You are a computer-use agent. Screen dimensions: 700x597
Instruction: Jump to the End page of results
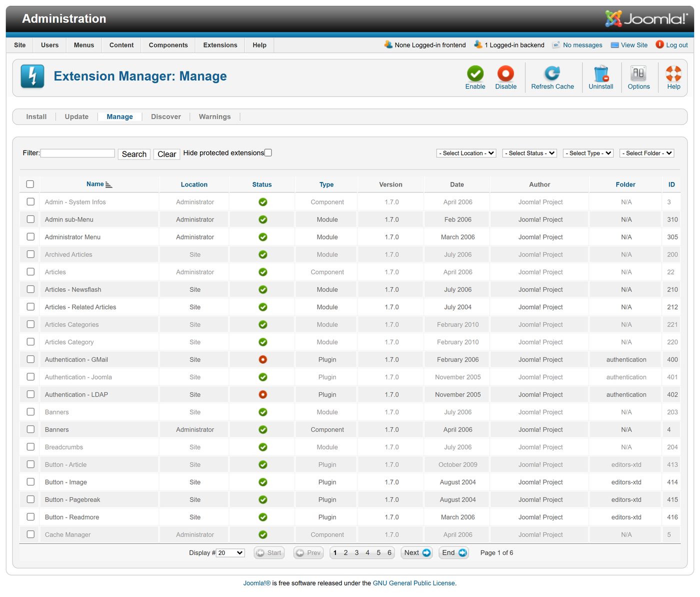click(x=454, y=552)
